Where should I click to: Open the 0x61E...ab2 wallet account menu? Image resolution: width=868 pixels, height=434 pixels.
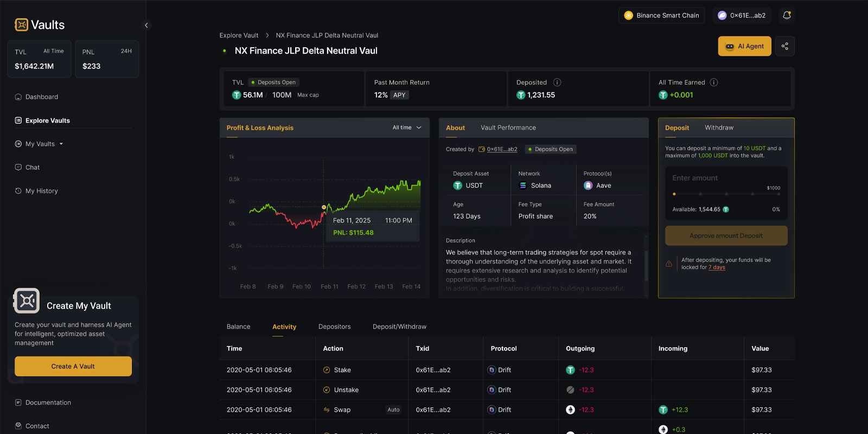click(742, 15)
